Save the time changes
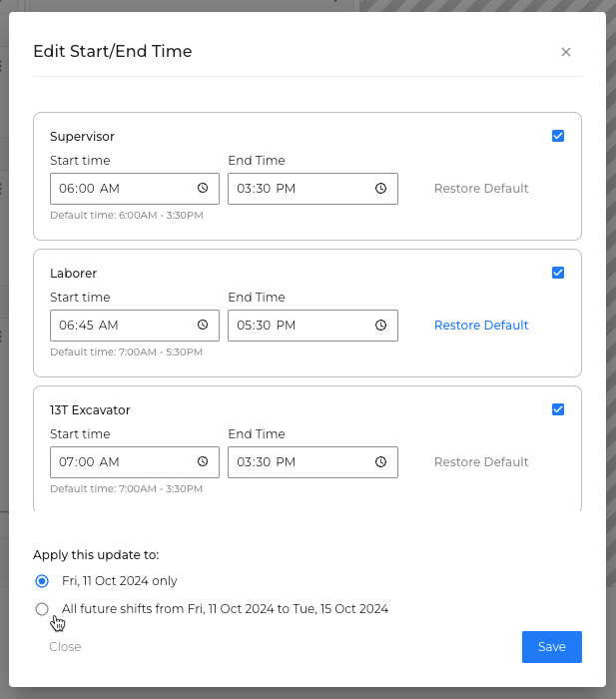Image resolution: width=616 pixels, height=699 pixels. pos(552,647)
